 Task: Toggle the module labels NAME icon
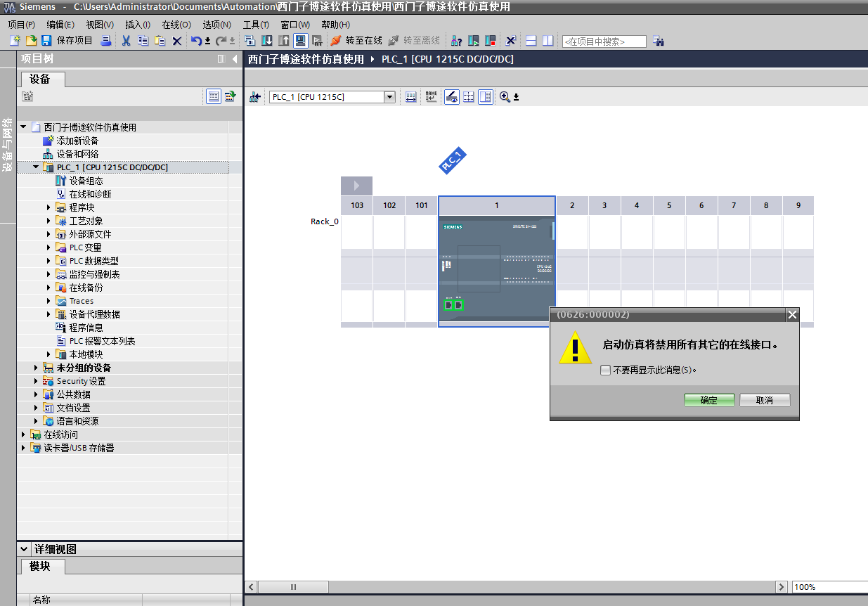coord(431,97)
